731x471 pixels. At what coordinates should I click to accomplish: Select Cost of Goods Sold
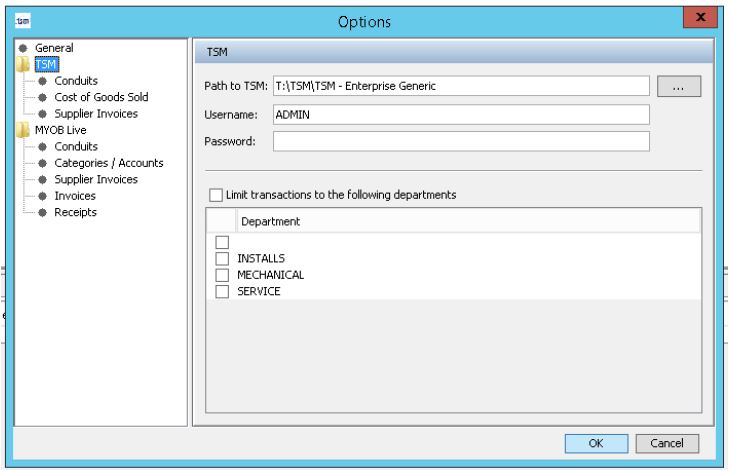(x=100, y=97)
